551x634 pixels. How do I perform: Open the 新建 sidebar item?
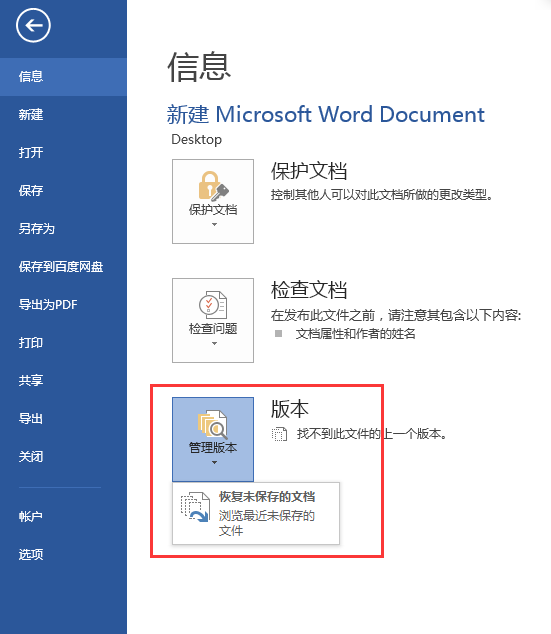point(63,114)
